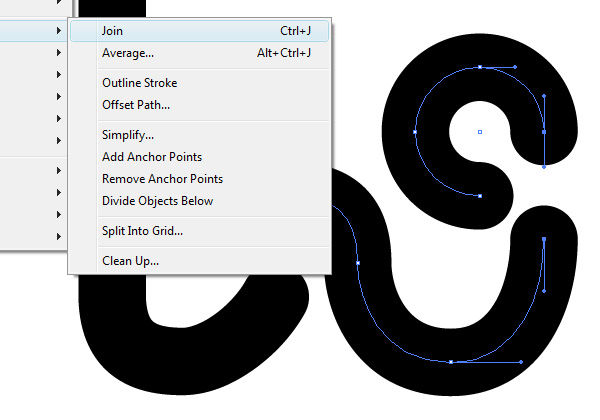
Task: Choose Add Anchor Points
Action: [x=199, y=157]
